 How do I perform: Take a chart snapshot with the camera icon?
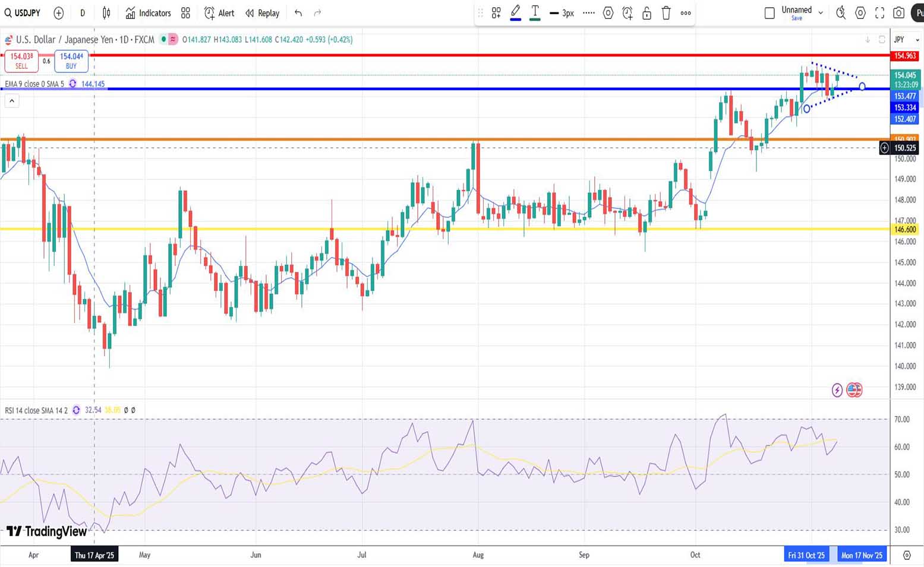click(899, 13)
